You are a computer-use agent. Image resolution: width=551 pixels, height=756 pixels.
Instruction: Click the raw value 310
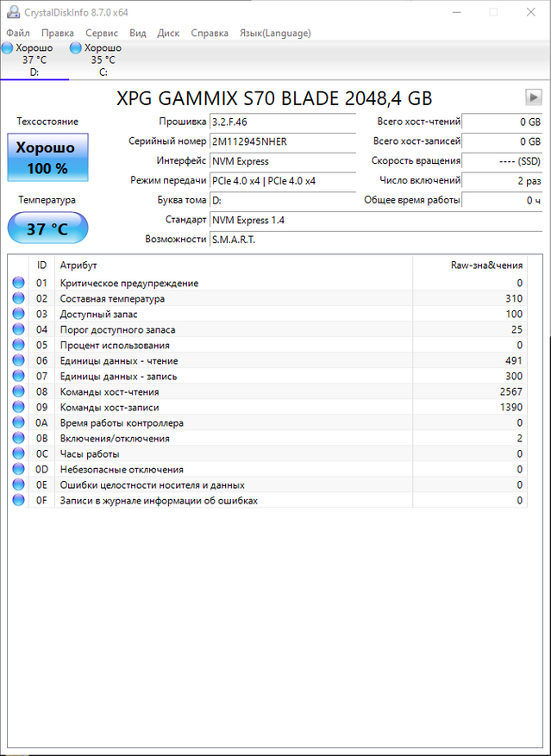514,298
